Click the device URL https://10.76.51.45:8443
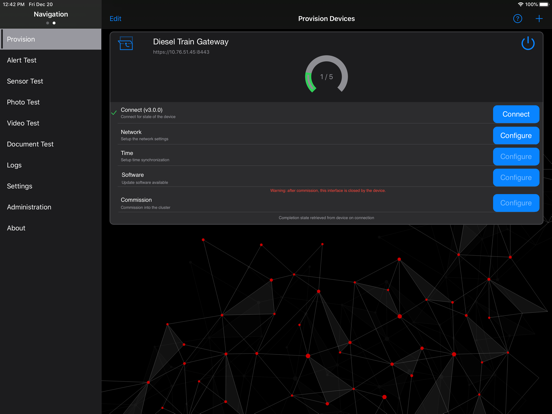This screenshot has height=414, width=552. [181, 52]
